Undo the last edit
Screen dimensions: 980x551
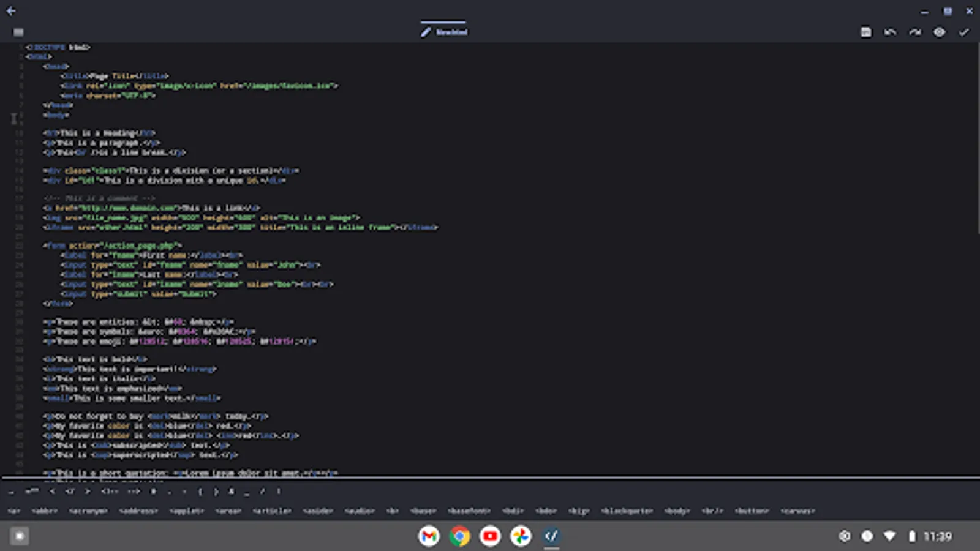889,31
